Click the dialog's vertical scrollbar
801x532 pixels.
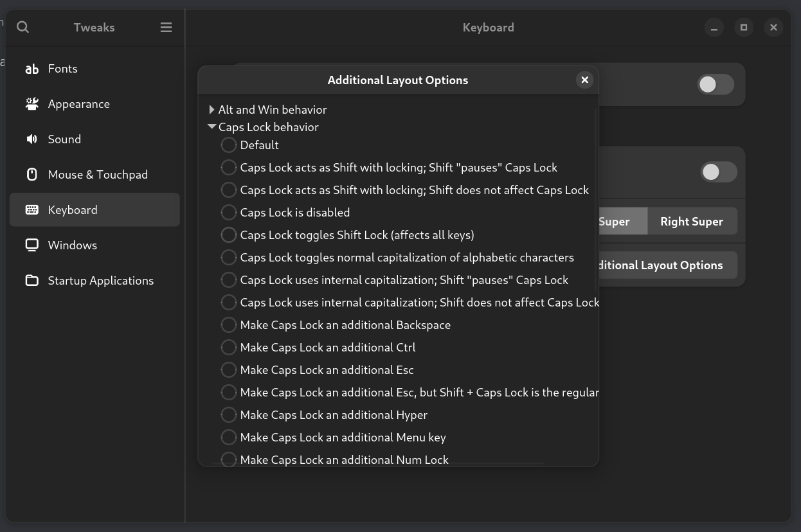pyautogui.click(x=595, y=193)
